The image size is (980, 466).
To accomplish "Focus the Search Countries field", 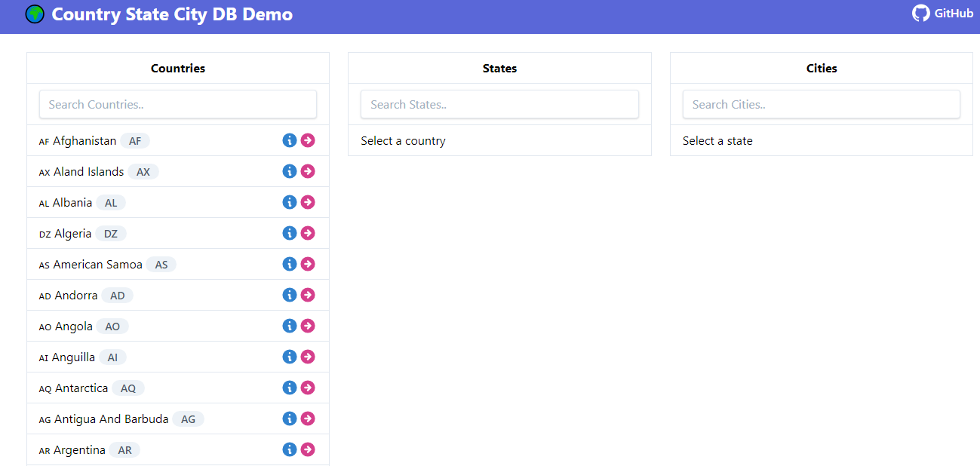I will tap(178, 104).
